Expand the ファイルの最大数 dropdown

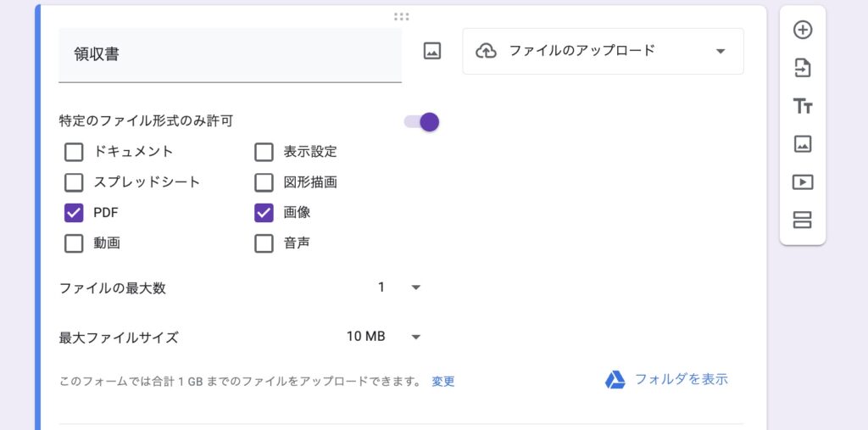click(398, 288)
